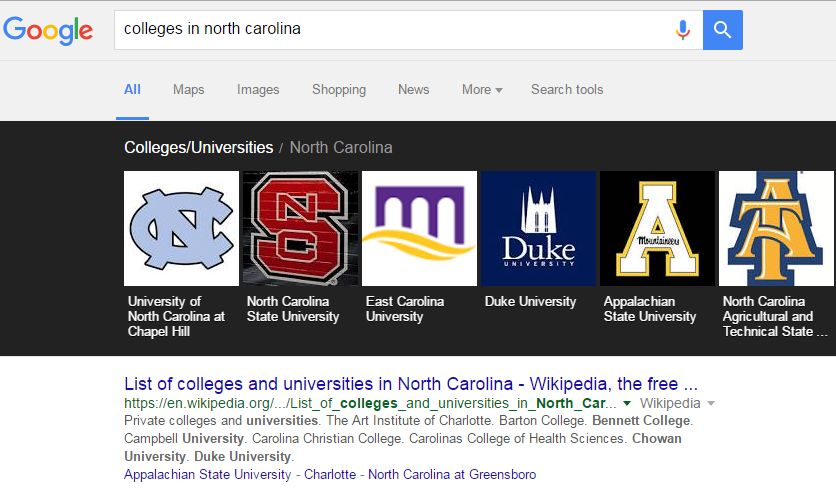Click the North Carolina breadcrumb
836x490 pixels.
pos(341,148)
